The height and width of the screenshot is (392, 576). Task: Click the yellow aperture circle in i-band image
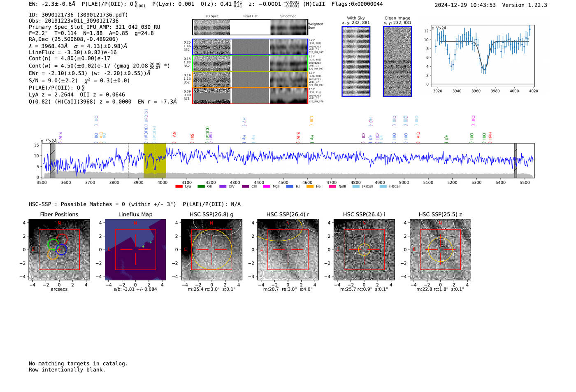pos(364,249)
